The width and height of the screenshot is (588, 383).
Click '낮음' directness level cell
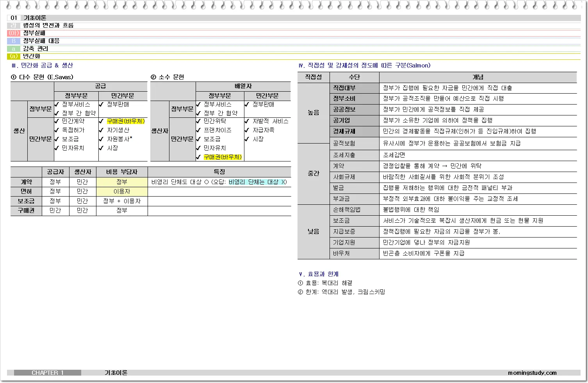[314, 232]
